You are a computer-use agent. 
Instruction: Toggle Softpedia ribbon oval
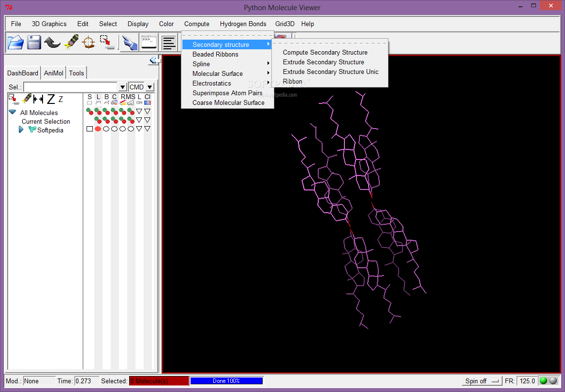pos(122,129)
